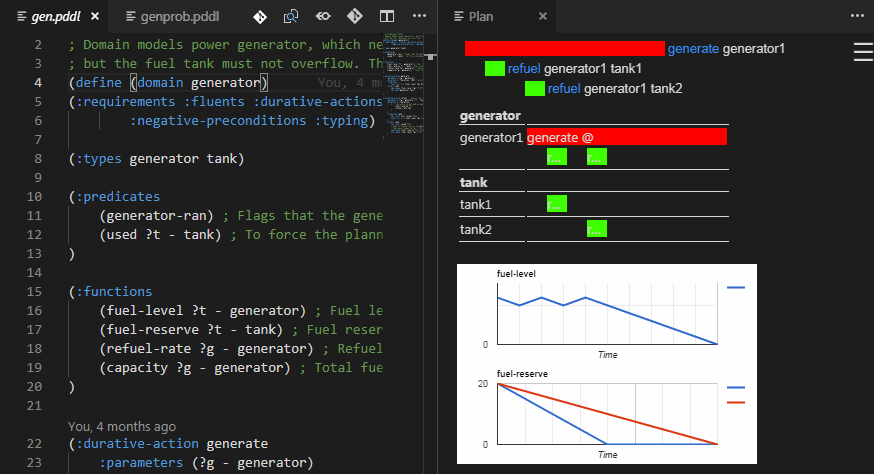Click green bar beside refuel generator1 tank2

coord(535,89)
